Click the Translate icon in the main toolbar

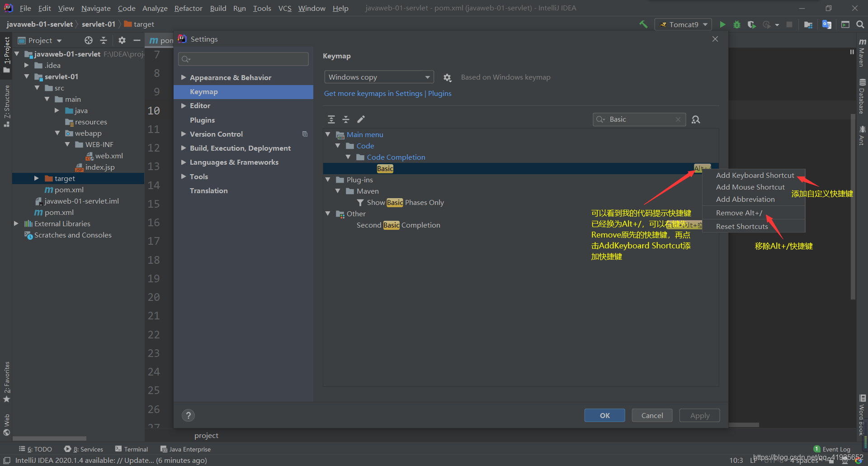pos(827,24)
